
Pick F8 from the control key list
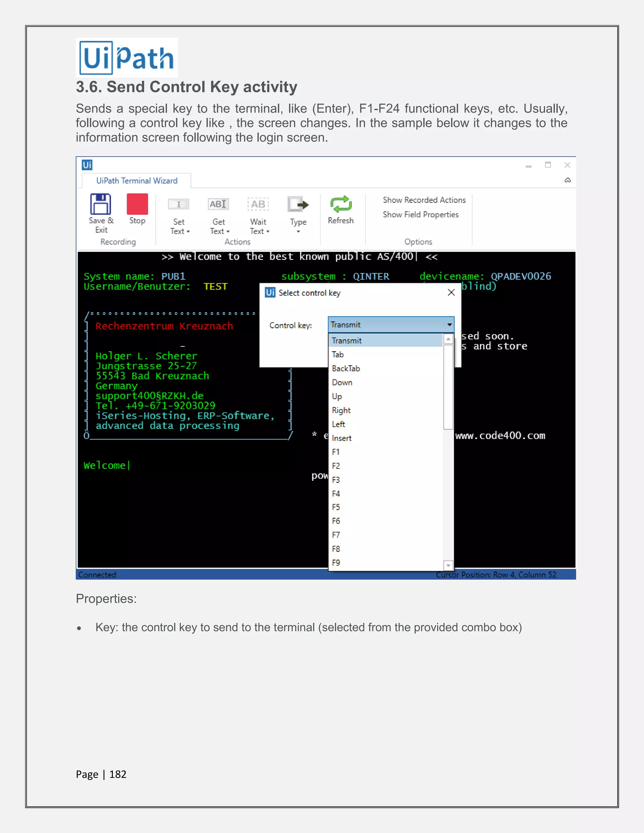pyautogui.click(x=385, y=549)
